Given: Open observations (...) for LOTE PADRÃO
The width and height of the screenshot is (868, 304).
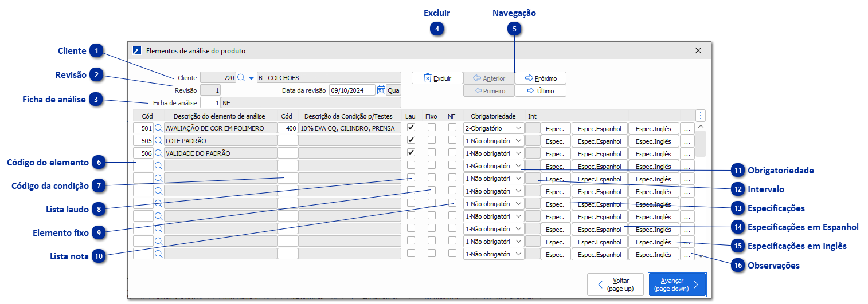Looking at the screenshot, I should (x=687, y=141).
